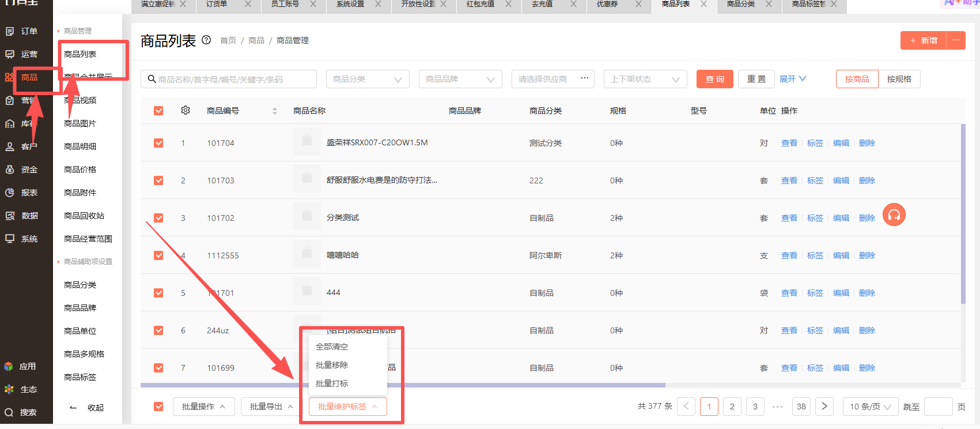Viewport: 980px width, 429px height.
Task: Toggle the header select-all checkbox
Action: coord(158,111)
